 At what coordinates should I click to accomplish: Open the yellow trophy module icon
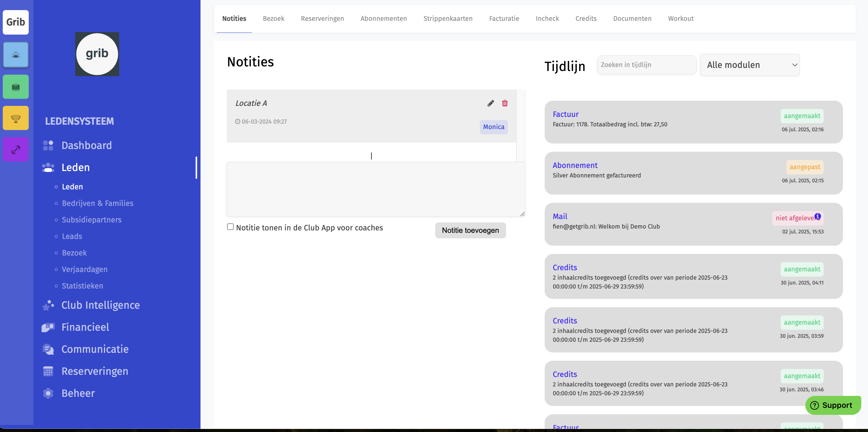click(16, 118)
